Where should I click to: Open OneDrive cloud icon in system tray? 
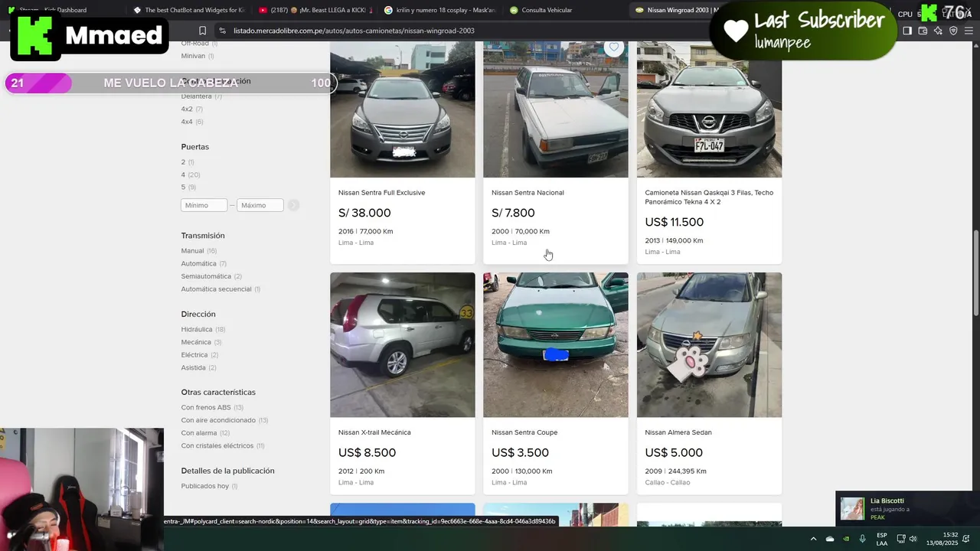tap(830, 539)
